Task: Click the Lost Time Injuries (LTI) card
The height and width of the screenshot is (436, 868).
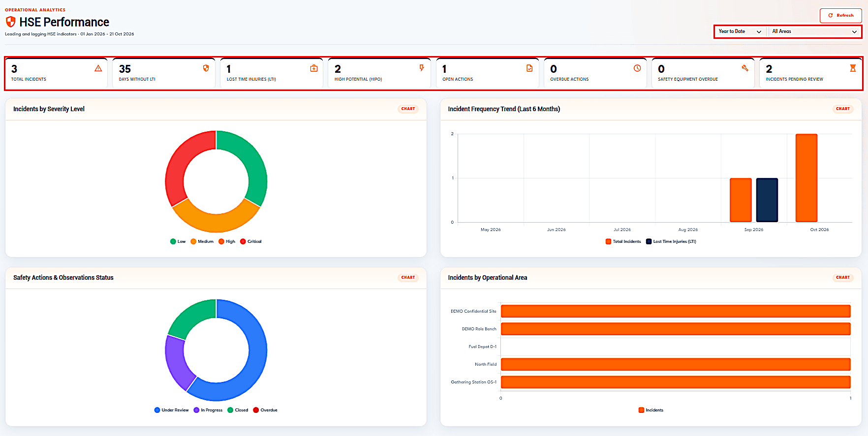Action: click(x=272, y=74)
